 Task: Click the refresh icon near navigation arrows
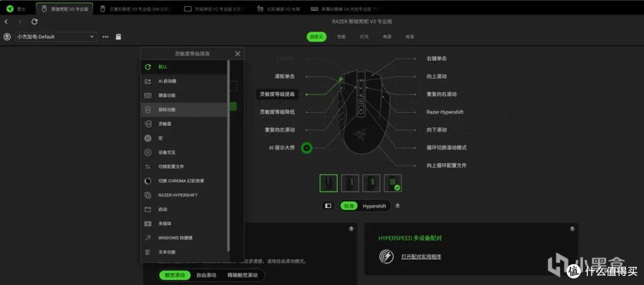point(35,21)
